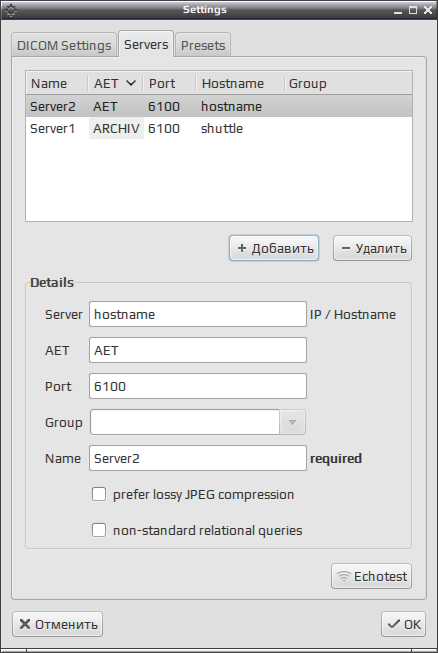Click the AET column sort arrow

pyautogui.click(x=131, y=83)
